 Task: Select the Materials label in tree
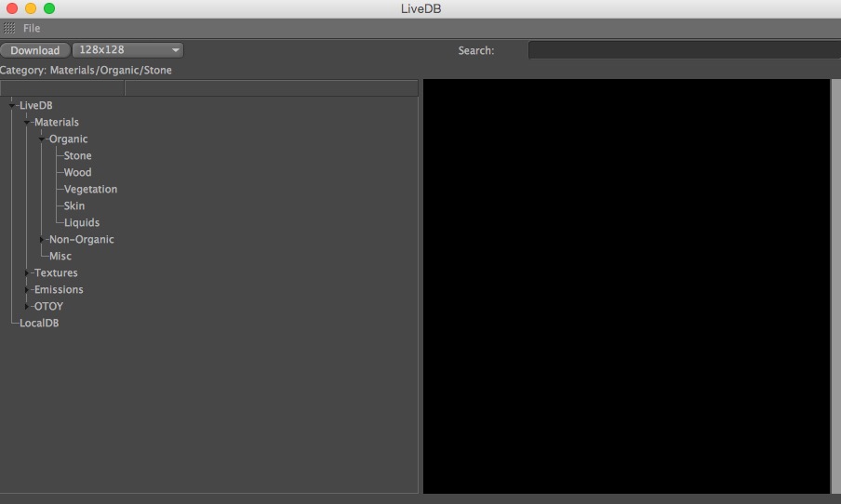coord(57,122)
